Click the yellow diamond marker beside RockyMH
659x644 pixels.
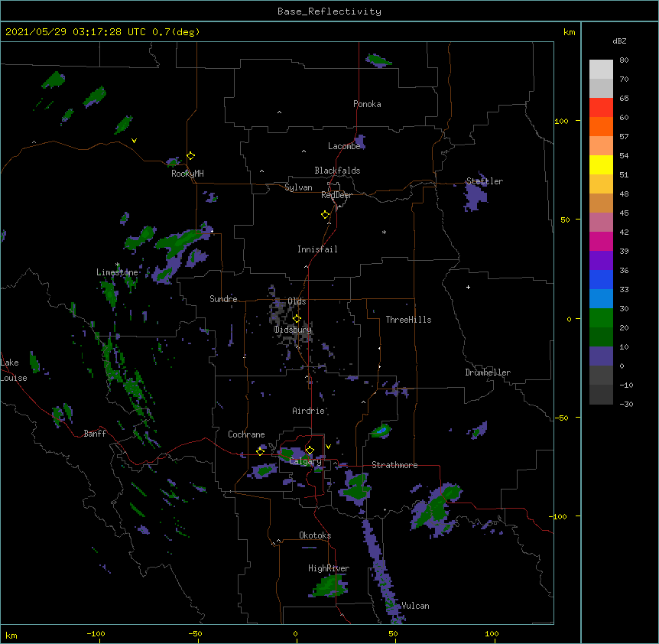191,156
